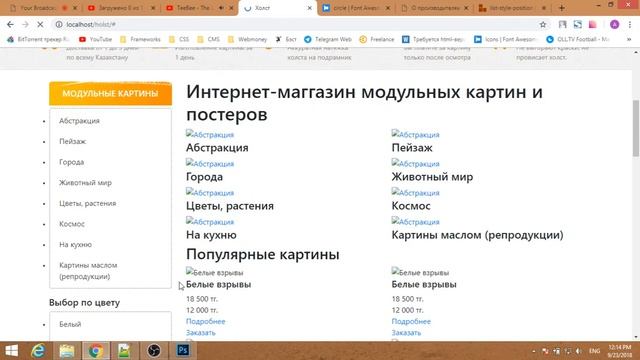Open the Абстракция sidebar category
This screenshot has width=640, height=360.
79,121
